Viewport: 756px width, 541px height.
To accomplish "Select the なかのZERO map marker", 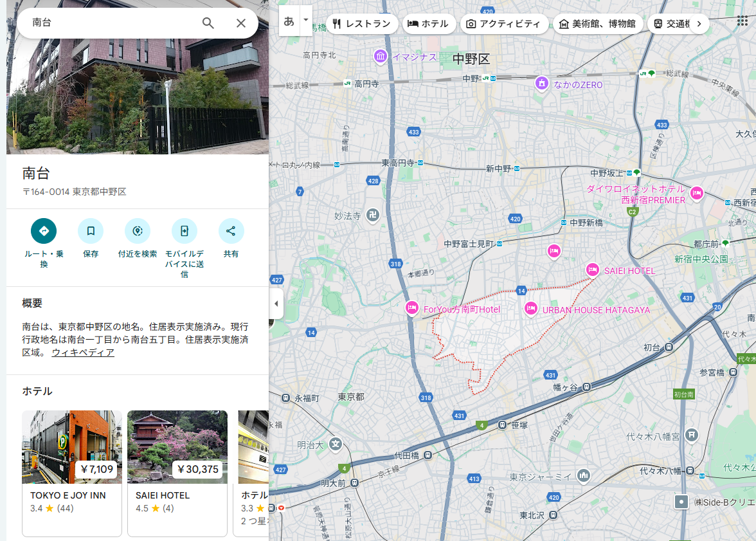I will (542, 84).
